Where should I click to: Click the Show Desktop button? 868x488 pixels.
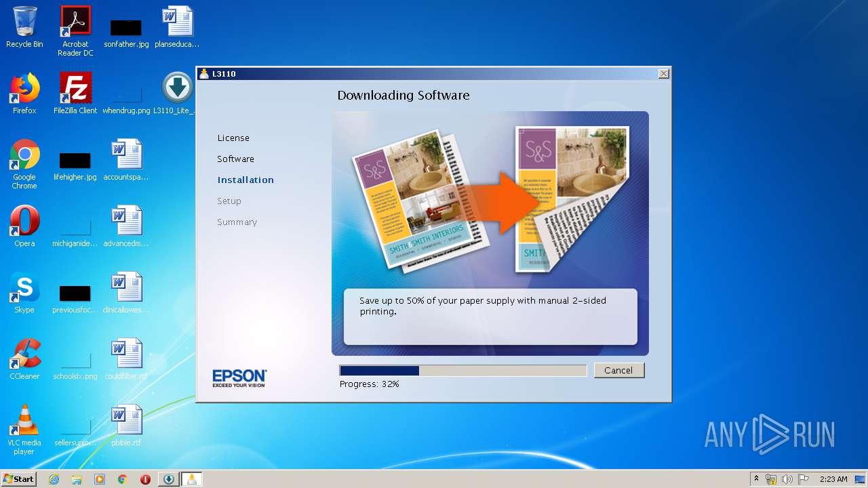coord(861,479)
